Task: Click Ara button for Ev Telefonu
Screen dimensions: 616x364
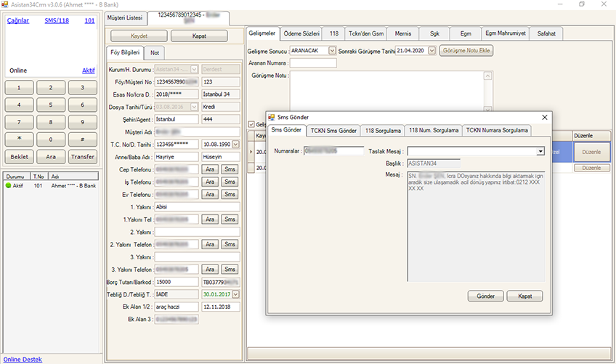Action: point(210,195)
